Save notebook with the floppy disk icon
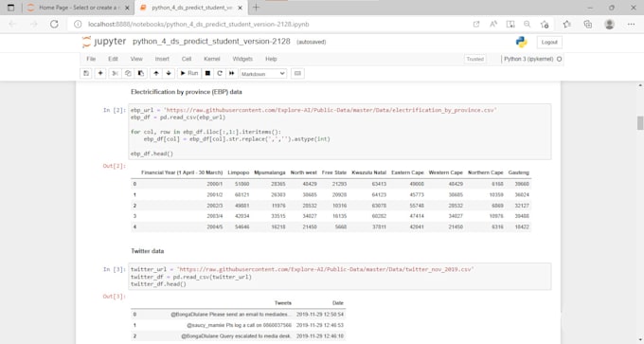 click(x=86, y=73)
